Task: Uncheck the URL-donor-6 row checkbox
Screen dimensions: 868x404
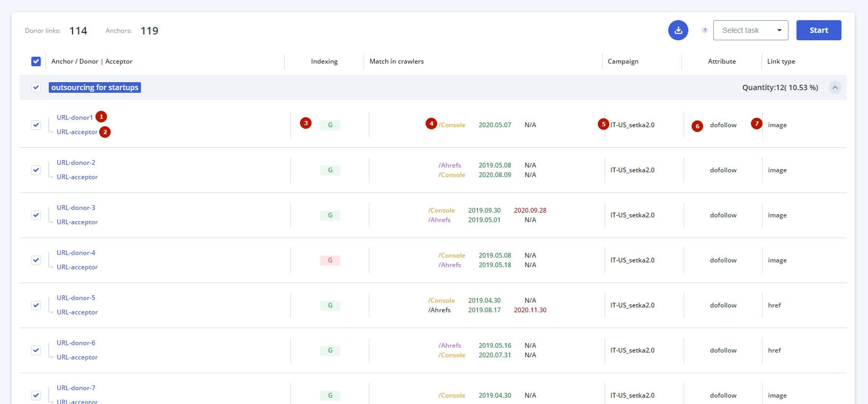Action: point(36,350)
